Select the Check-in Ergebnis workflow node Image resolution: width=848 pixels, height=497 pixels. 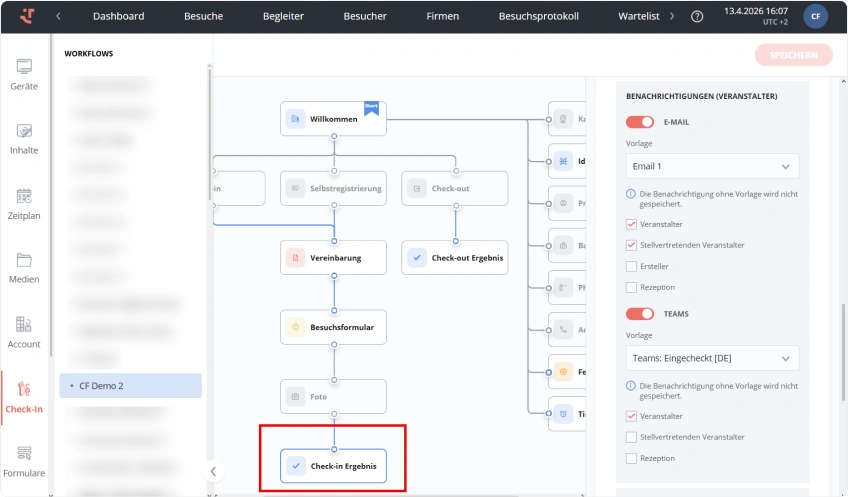click(333, 466)
